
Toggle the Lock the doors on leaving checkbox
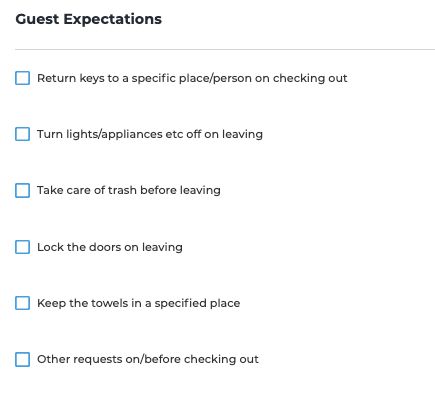(22, 247)
